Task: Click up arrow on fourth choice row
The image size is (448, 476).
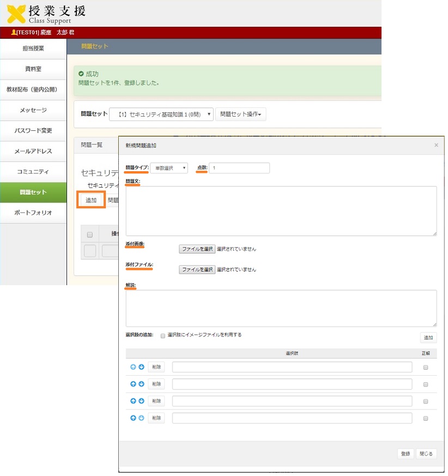Action: click(x=133, y=418)
